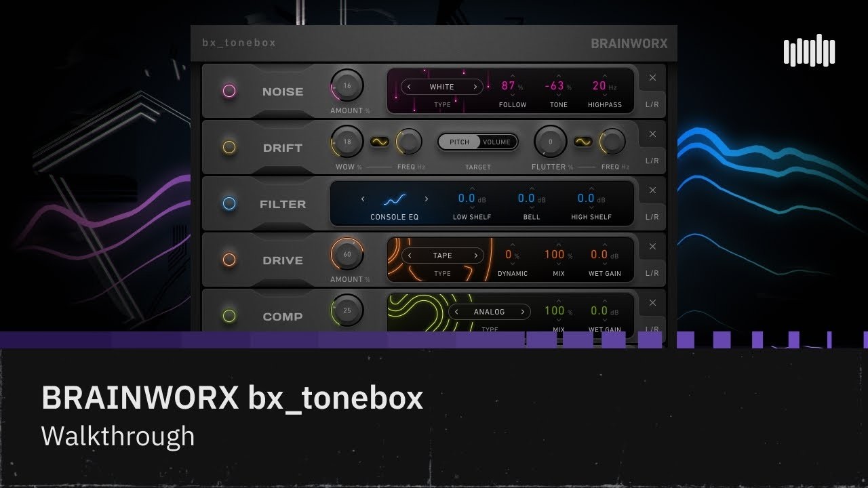Viewport: 868px width, 488px height.
Task: Select the Flutter sine waveform icon
Action: point(583,142)
